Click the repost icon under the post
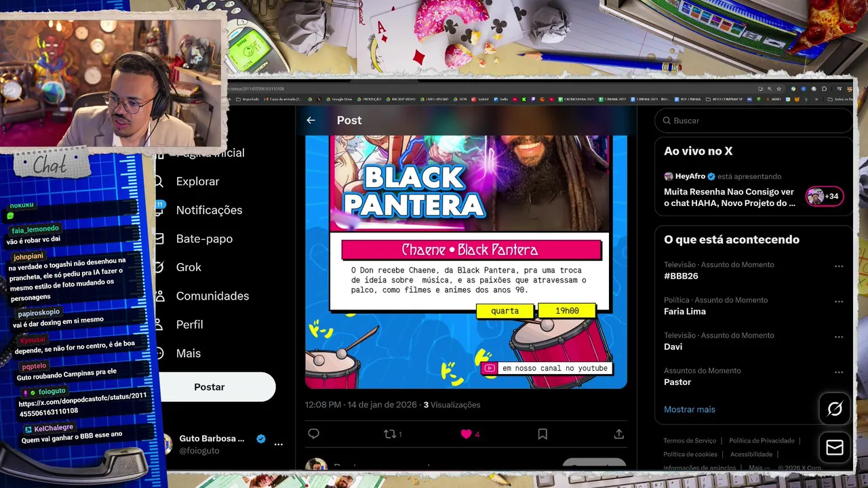Viewport: 868px width, 488px height. [389, 434]
